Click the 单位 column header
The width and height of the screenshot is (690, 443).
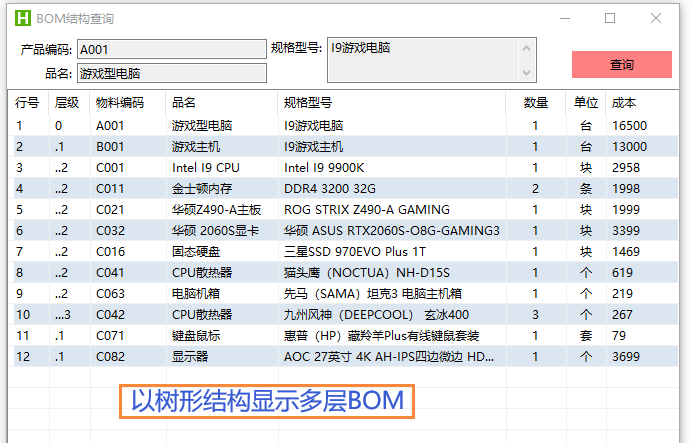(x=586, y=103)
